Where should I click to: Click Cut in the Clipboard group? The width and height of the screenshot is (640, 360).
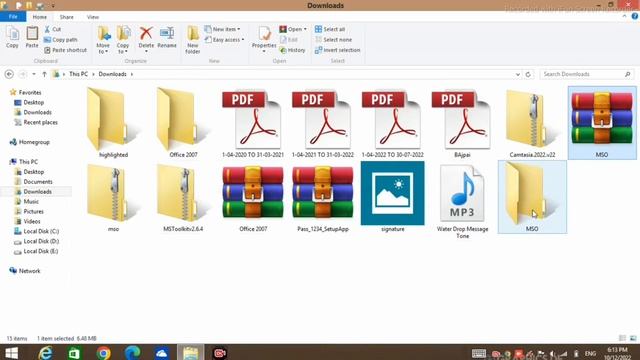[53, 29]
